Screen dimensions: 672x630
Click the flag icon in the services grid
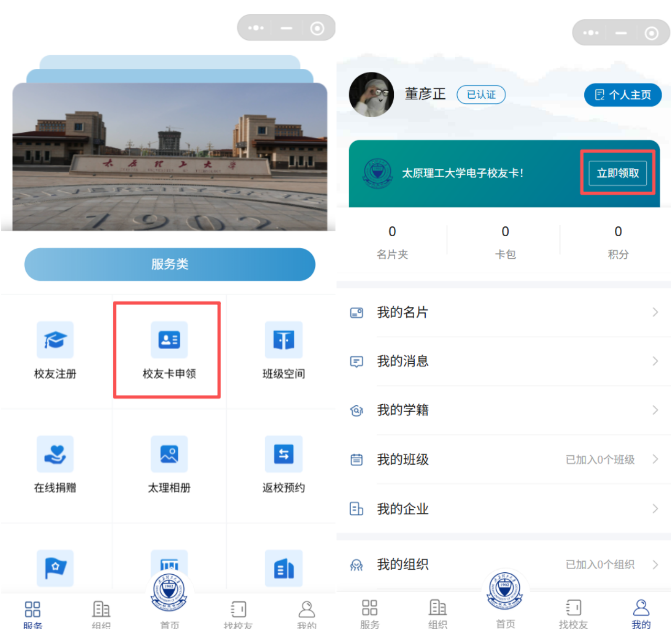[x=55, y=568]
